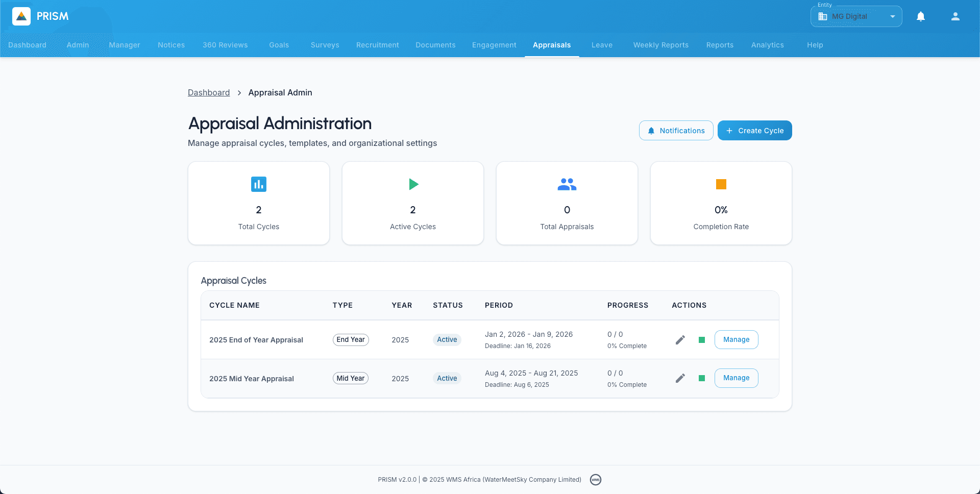Edit the 2025 End of Year Appraisal cycle

pos(680,340)
